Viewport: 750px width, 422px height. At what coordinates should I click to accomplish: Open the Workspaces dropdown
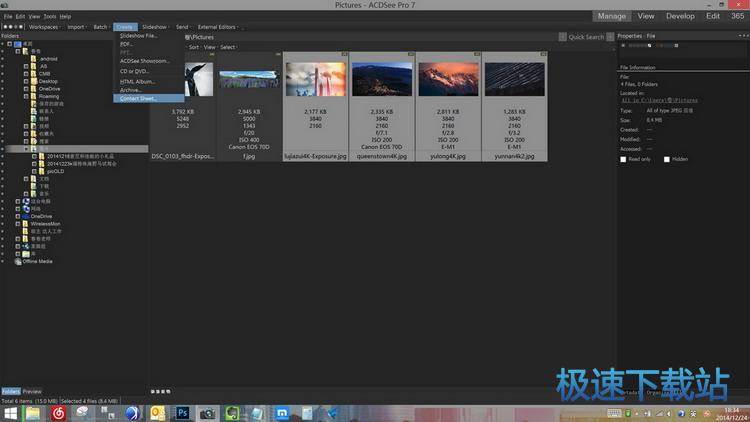(44, 27)
